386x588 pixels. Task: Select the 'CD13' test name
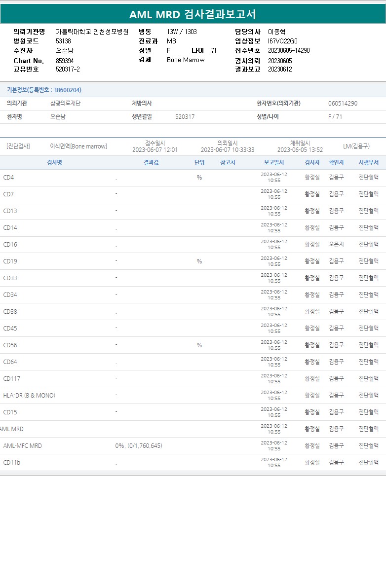[10, 211]
